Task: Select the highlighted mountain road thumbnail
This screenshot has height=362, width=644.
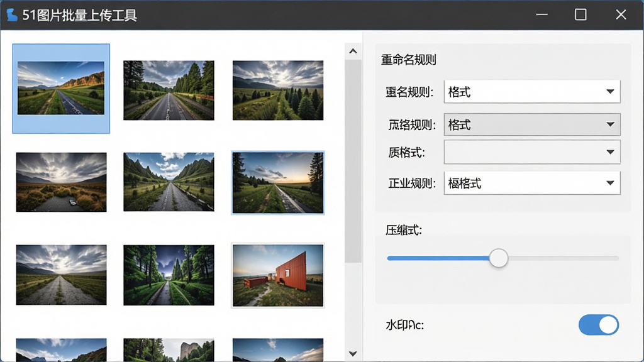Action: pos(61,88)
